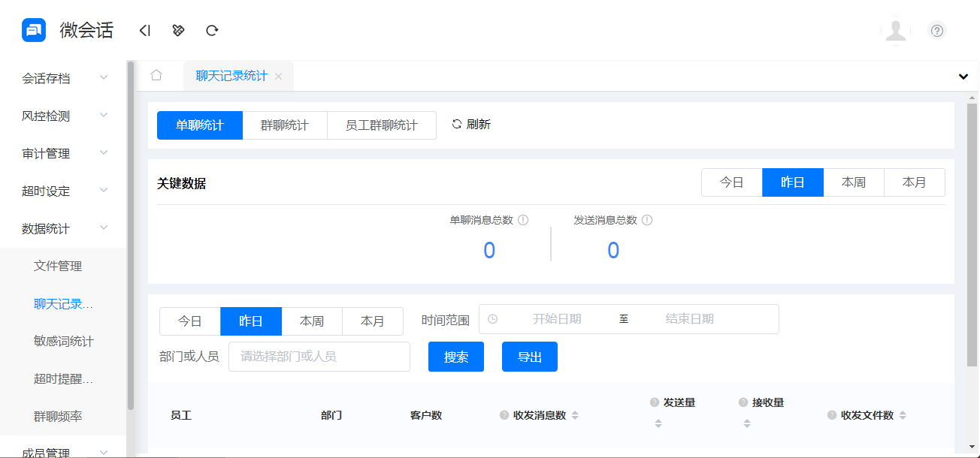View the tooltip icon beside 单聊消息总数
This screenshot has width=980, height=458.
click(525, 219)
